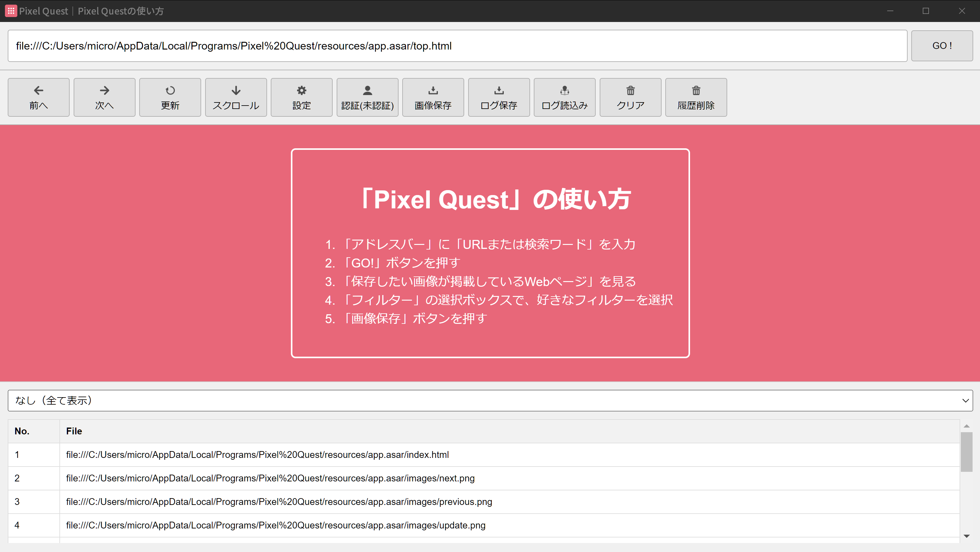Click the 「Pixel Quest」の使い方 heading
The width and height of the screenshot is (980, 552).
click(496, 199)
